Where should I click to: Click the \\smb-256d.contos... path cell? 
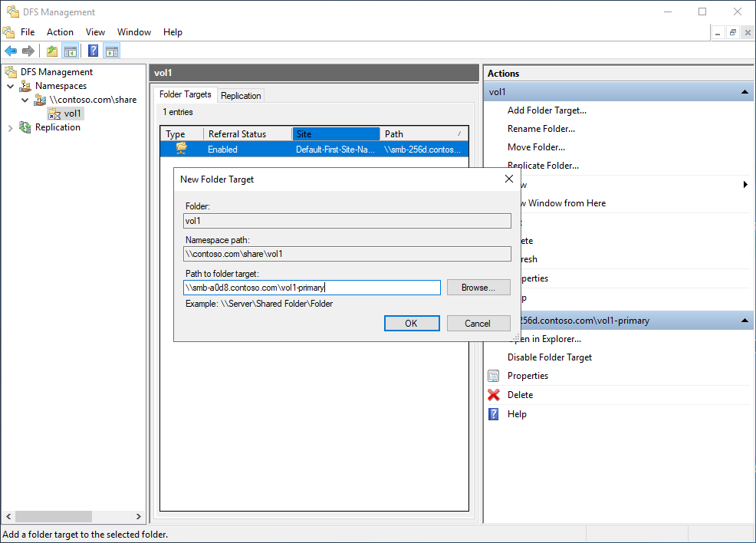point(422,150)
